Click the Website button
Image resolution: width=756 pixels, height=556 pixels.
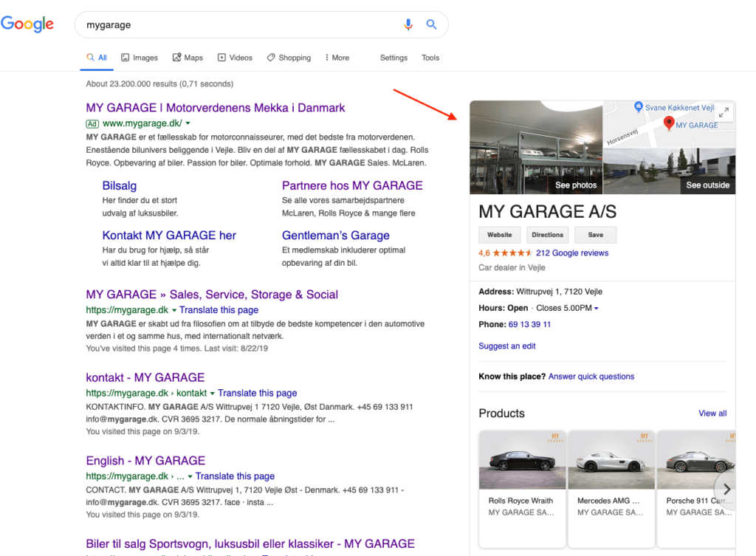(500, 235)
